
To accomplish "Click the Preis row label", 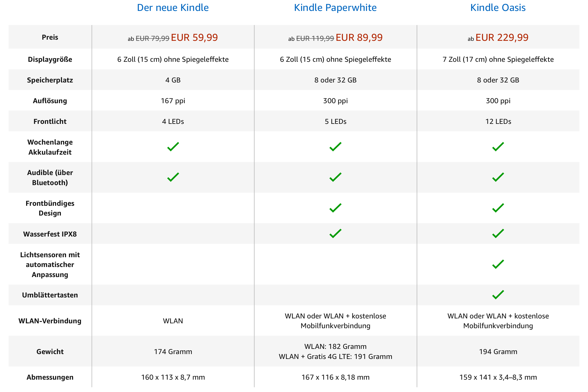I will 50,37.
